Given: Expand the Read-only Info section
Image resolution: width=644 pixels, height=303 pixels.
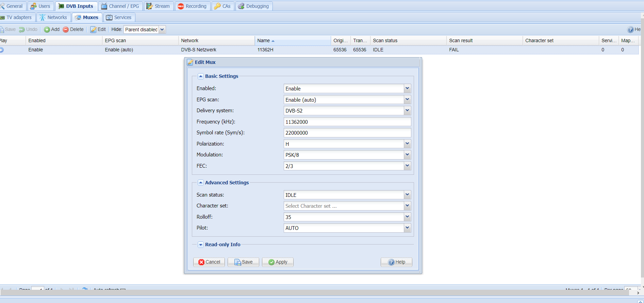Looking at the screenshot, I should [201, 245].
